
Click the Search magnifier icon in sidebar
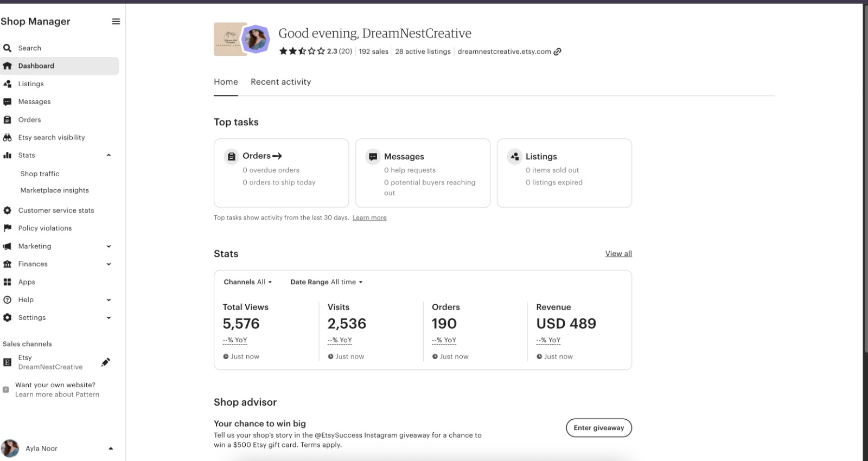(7, 48)
